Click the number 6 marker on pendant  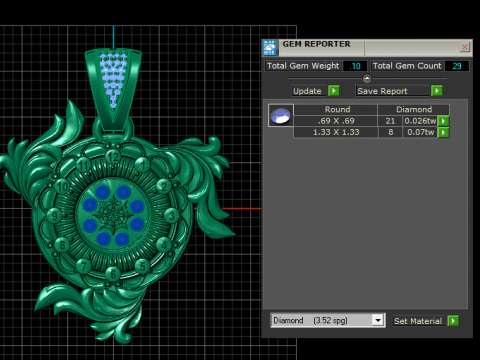113,274
